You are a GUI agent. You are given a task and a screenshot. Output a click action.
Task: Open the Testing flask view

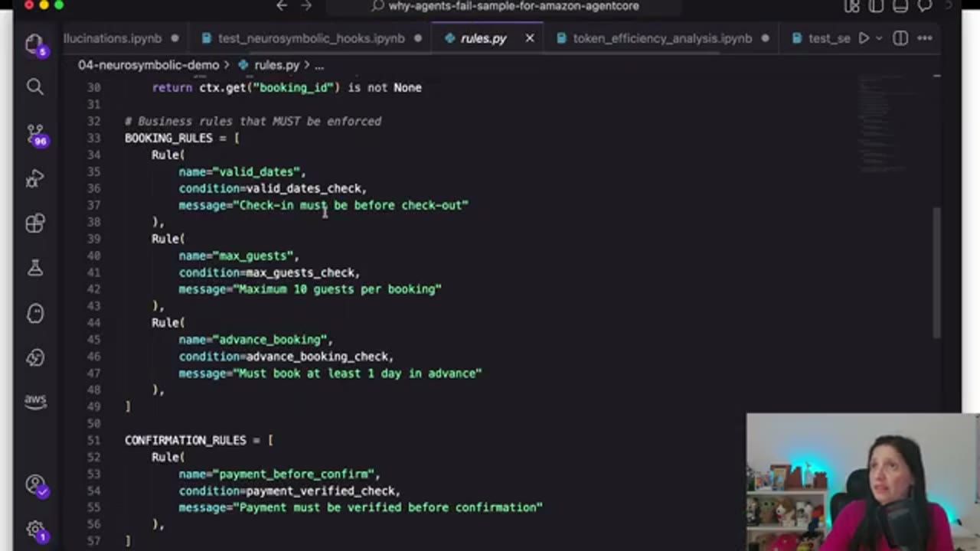[35, 268]
